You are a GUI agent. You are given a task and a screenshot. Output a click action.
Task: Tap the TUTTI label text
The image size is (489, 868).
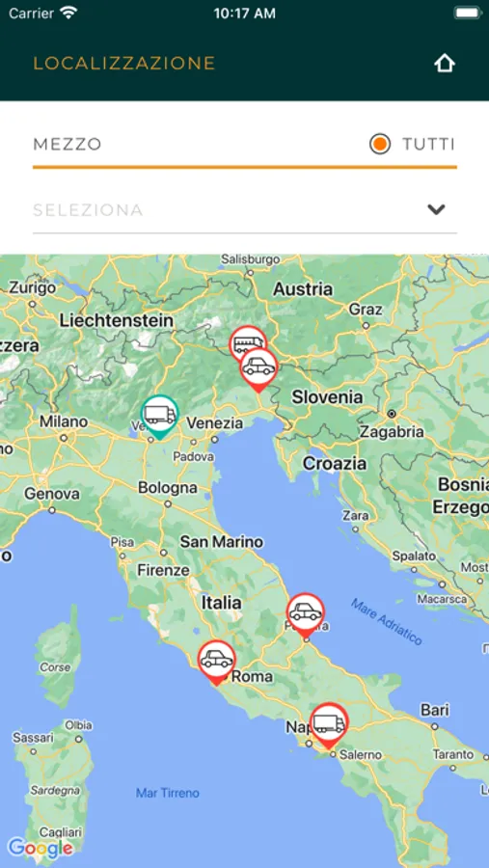coord(428,145)
